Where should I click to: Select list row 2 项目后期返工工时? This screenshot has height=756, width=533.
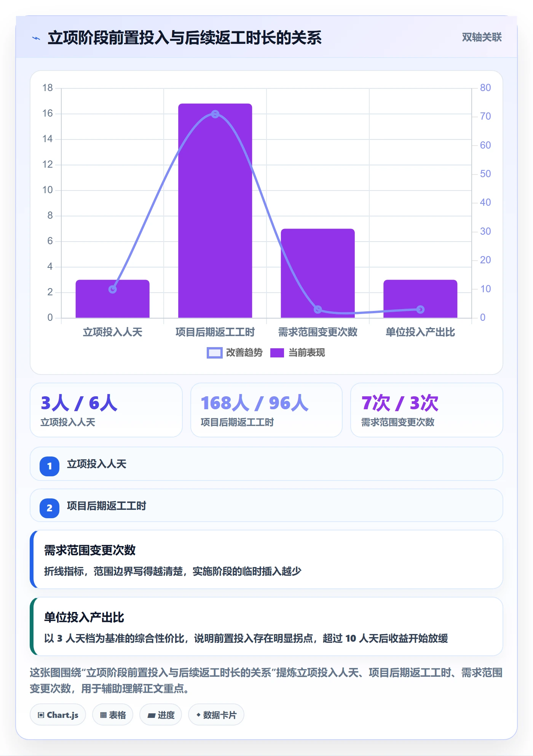(266, 506)
